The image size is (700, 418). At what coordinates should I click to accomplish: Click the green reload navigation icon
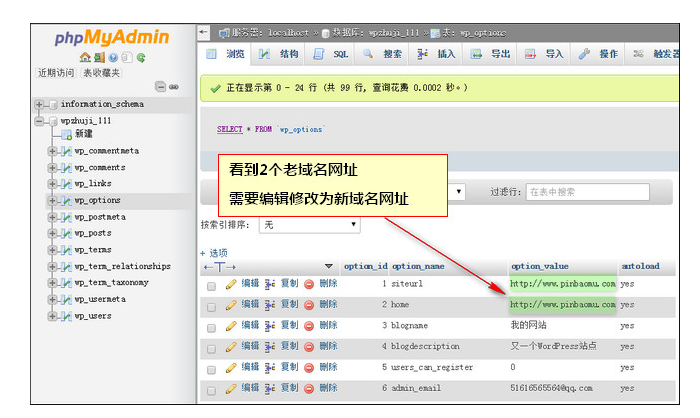click(x=141, y=57)
